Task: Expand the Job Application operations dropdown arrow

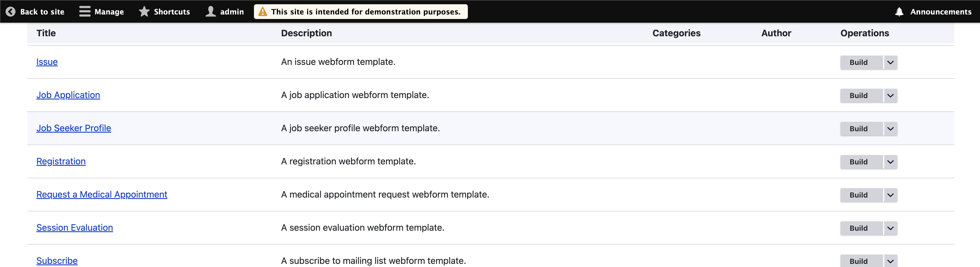Action: 890,96
